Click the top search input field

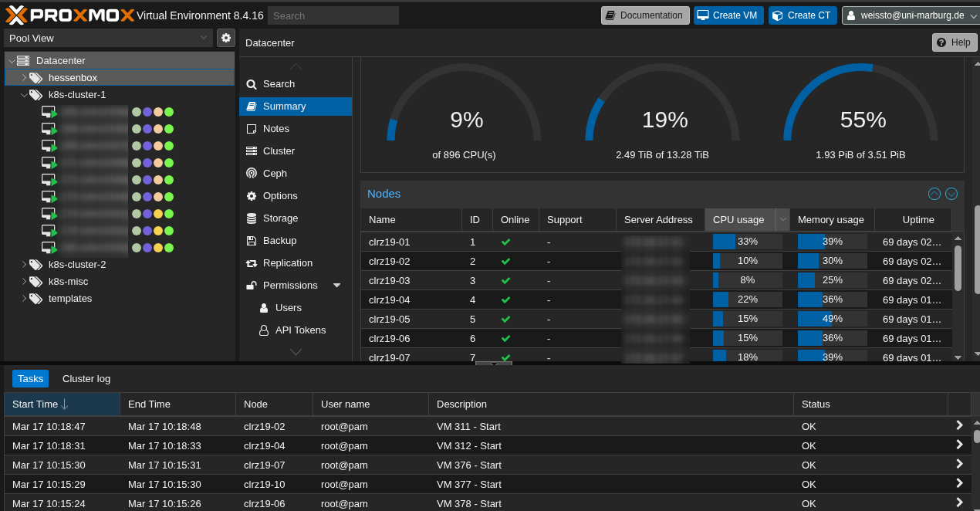333,15
